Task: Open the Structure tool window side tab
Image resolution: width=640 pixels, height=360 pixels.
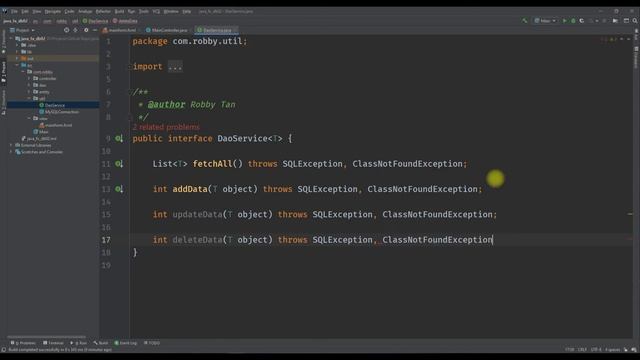Action: pos(4,102)
